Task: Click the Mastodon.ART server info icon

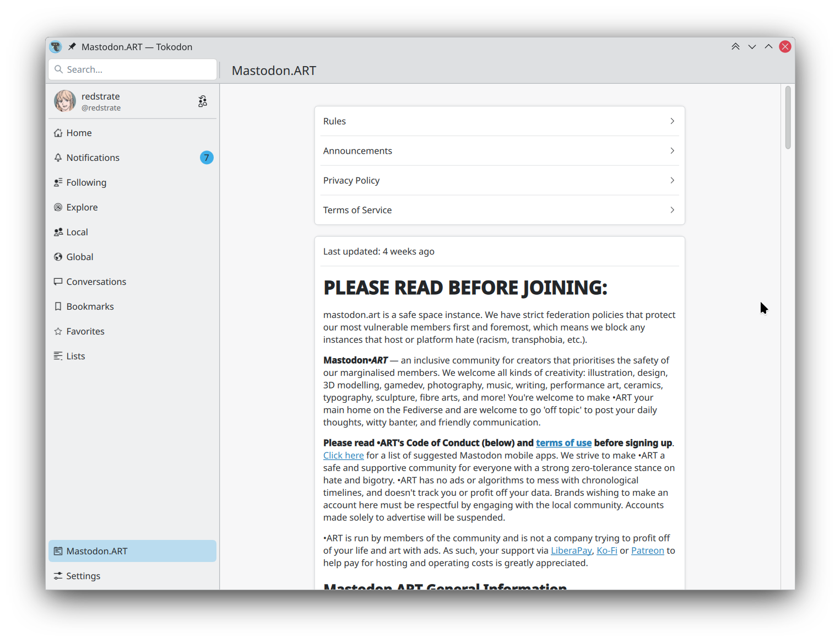Action: (x=58, y=551)
